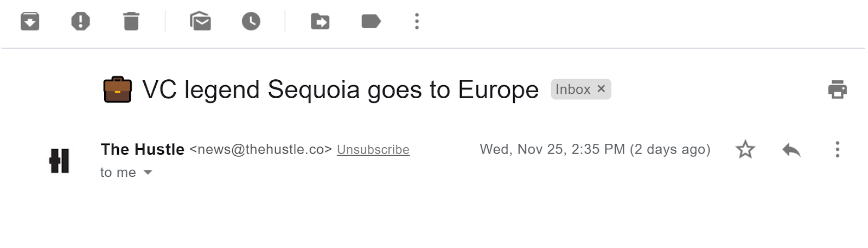This screenshot has height=248, width=868.
Task: Open the toolbar's More options three-dot menu
Action: pos(417,22)
